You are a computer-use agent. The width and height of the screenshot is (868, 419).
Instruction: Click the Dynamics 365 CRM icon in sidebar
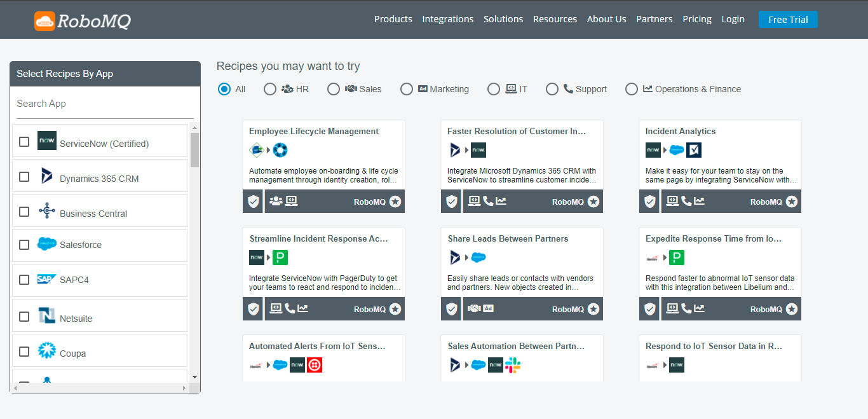click(x=47, y=175)
